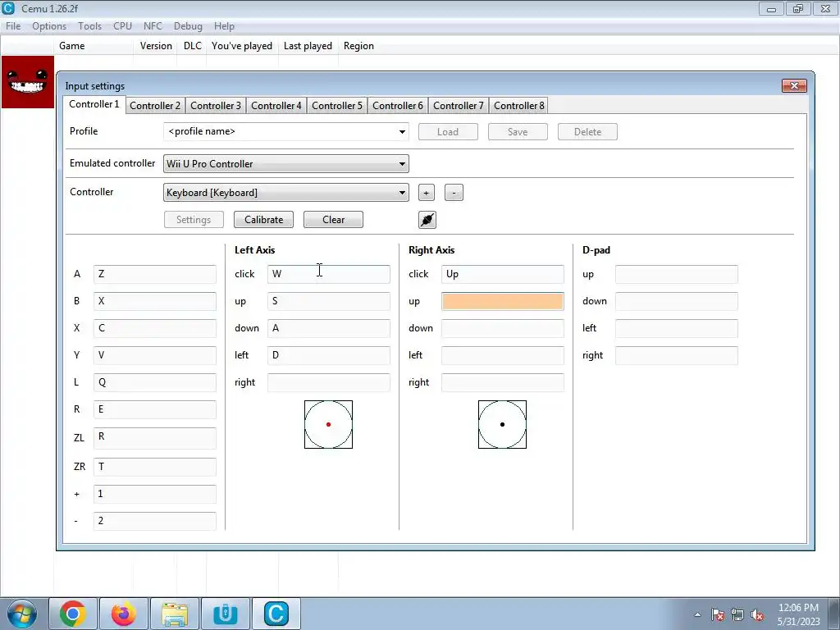
Task: Click the network status tray icon
Action: click(737, 614)
